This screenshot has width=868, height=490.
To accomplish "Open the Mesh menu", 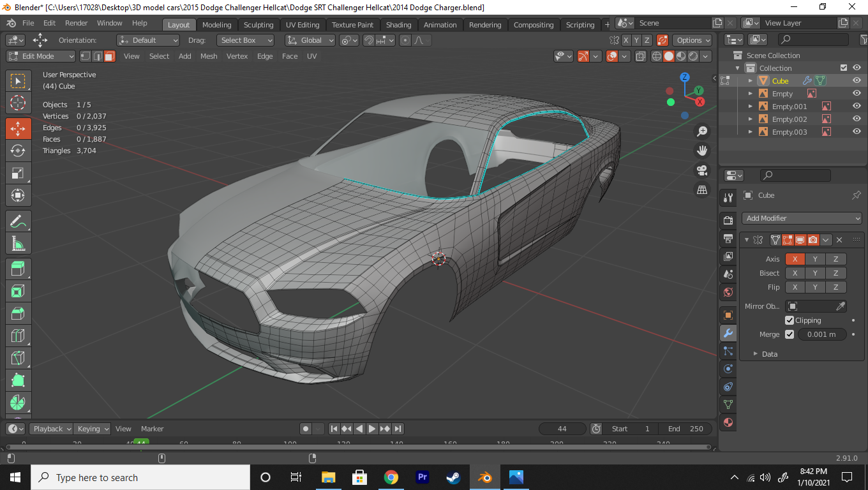I will [x=209, y=56].
